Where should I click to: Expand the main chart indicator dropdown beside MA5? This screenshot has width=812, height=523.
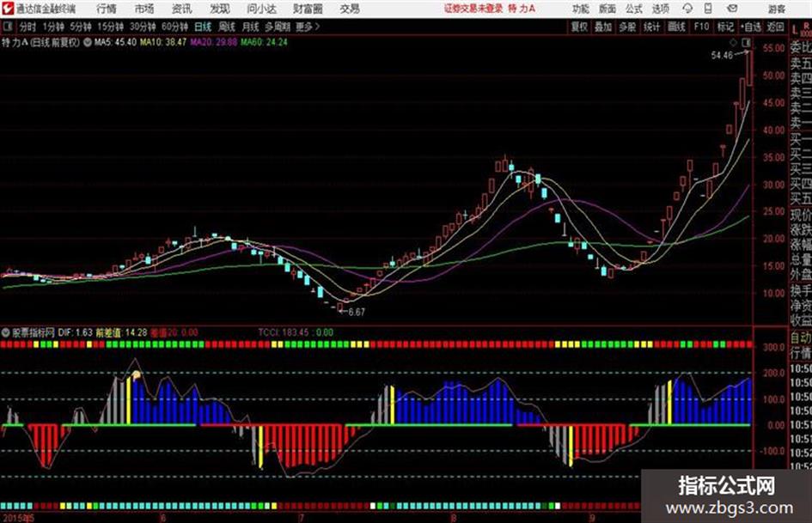[88, 42]
